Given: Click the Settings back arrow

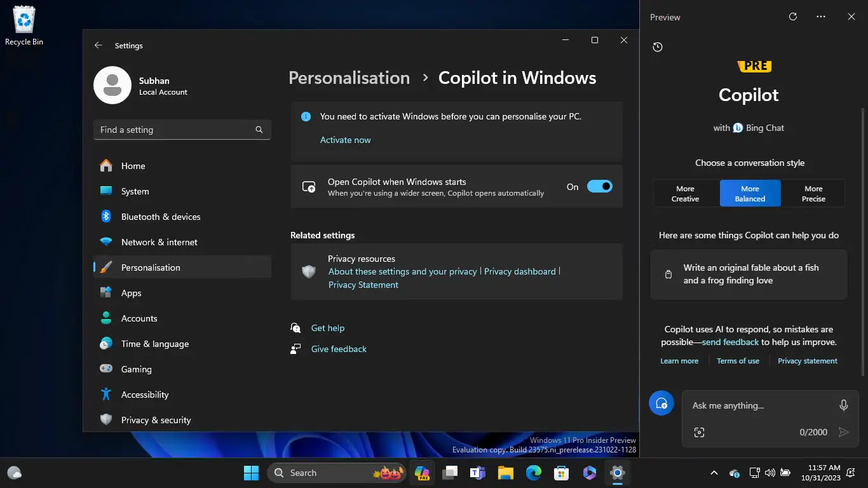Looking at the screenshot, I should 98,46.
